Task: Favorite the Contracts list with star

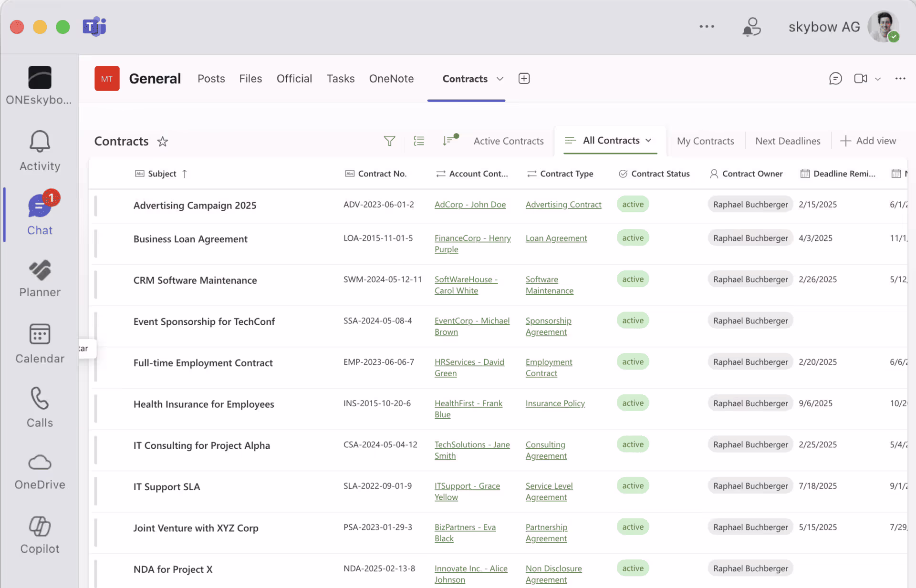Action: click(163, 142)
